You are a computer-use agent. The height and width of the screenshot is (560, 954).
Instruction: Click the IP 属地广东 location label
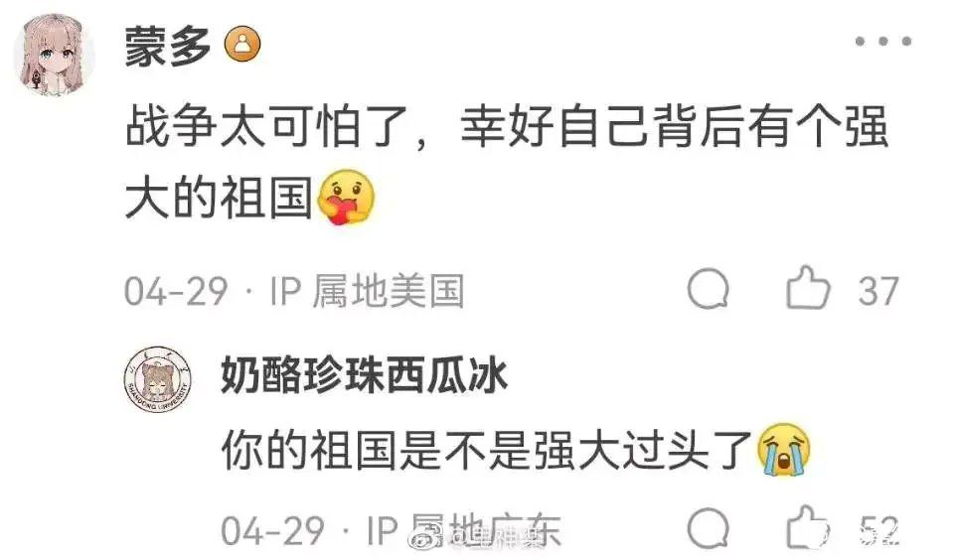tap(463, 530)
